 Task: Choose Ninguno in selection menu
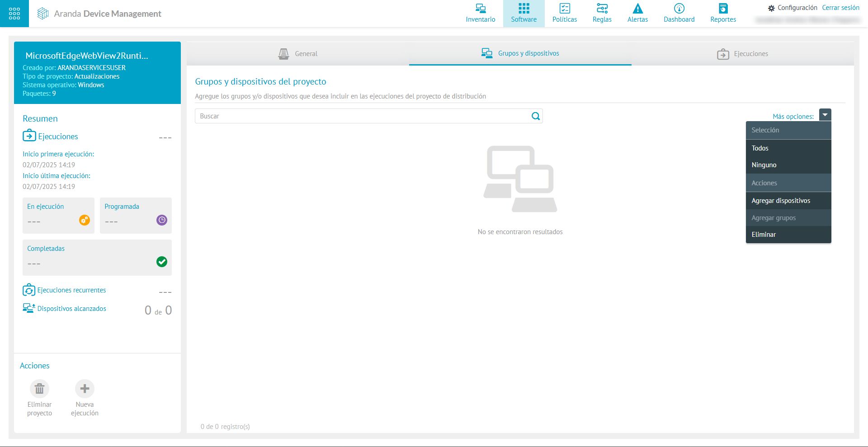[x=788, y=165]
